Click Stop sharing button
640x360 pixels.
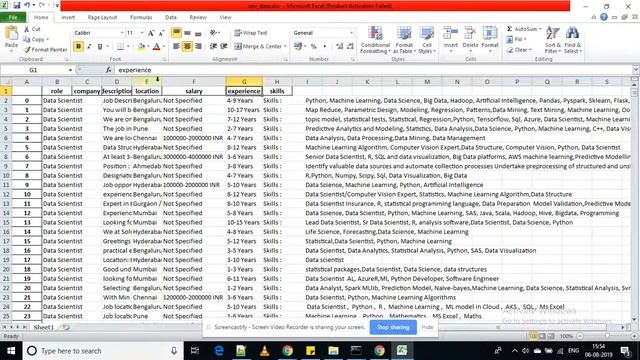click(x=393, y=327)
